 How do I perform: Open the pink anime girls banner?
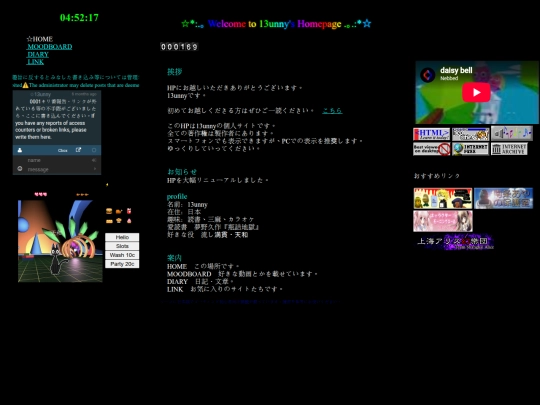tap(443, 221)
